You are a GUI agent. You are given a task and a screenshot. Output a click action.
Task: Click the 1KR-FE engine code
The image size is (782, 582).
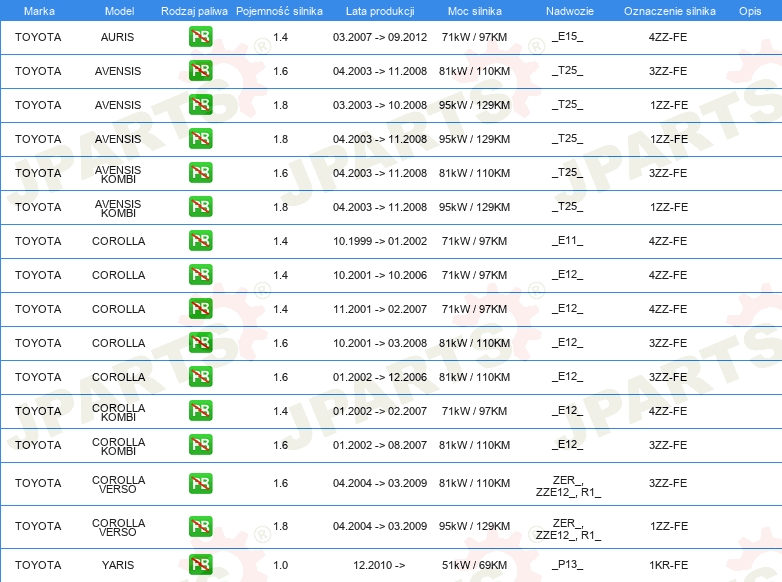coord(668,565)
